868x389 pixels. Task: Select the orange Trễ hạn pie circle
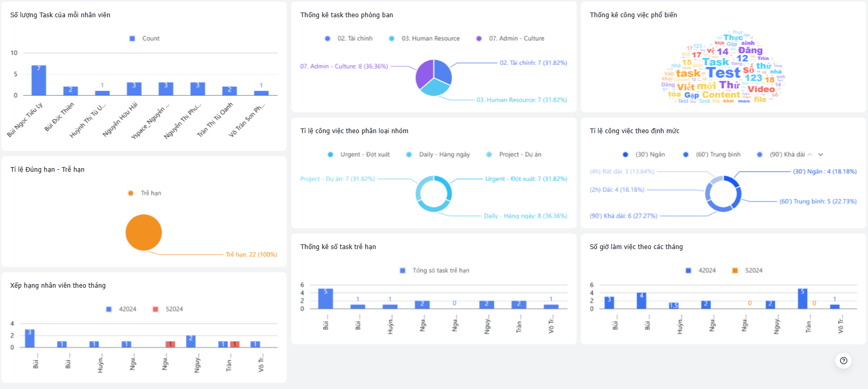tap(144, 232)
